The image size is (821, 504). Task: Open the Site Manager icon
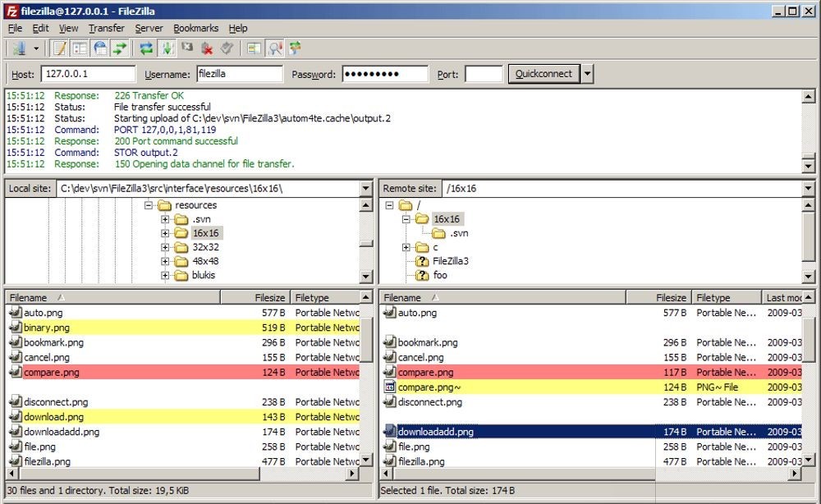point(20,48)
